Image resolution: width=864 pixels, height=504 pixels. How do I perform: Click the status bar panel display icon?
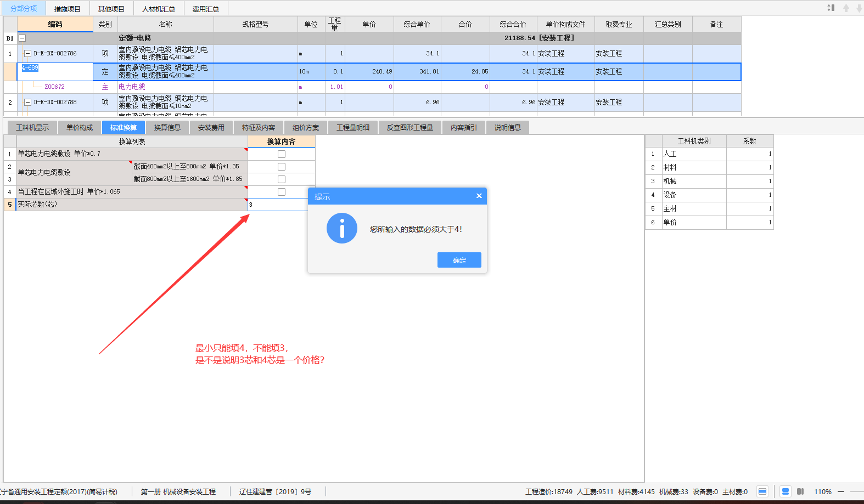pyautogui.click(x=762, y=491)
